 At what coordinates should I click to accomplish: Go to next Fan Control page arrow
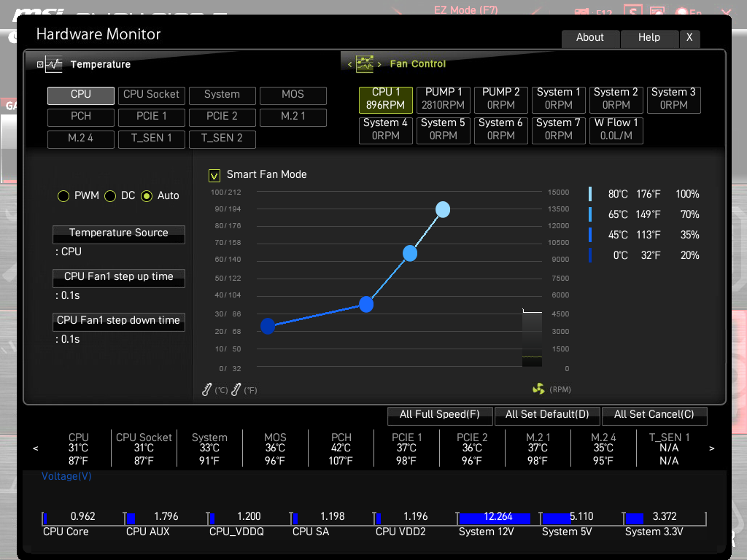(x=379, y=64)
